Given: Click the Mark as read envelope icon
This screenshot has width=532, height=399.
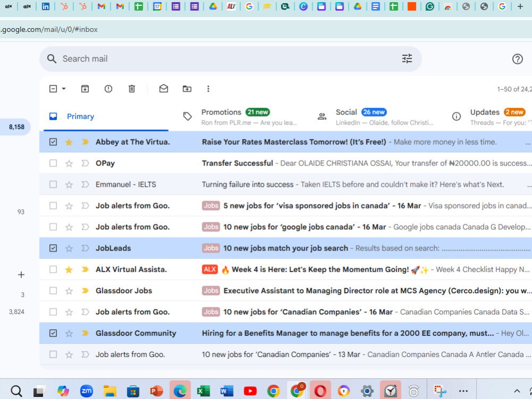Looking at the screenshot, I should (163, 88).
